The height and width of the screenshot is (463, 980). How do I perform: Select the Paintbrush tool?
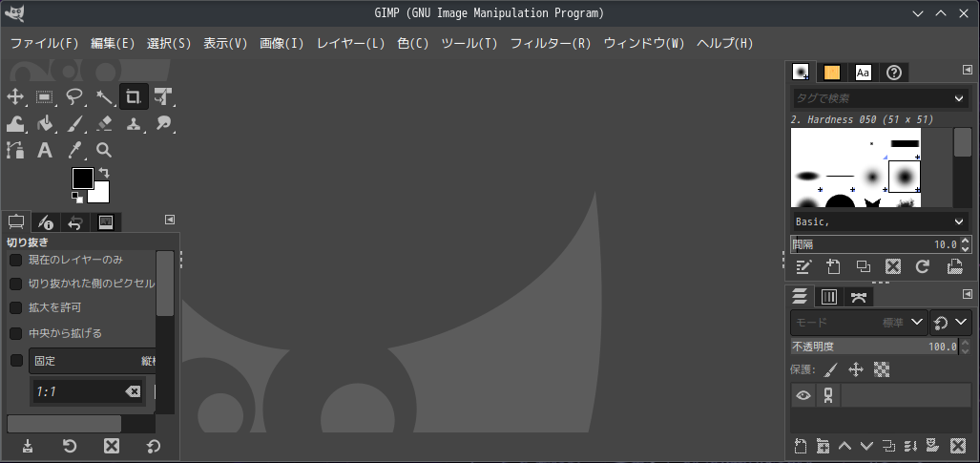click(74, 123)
